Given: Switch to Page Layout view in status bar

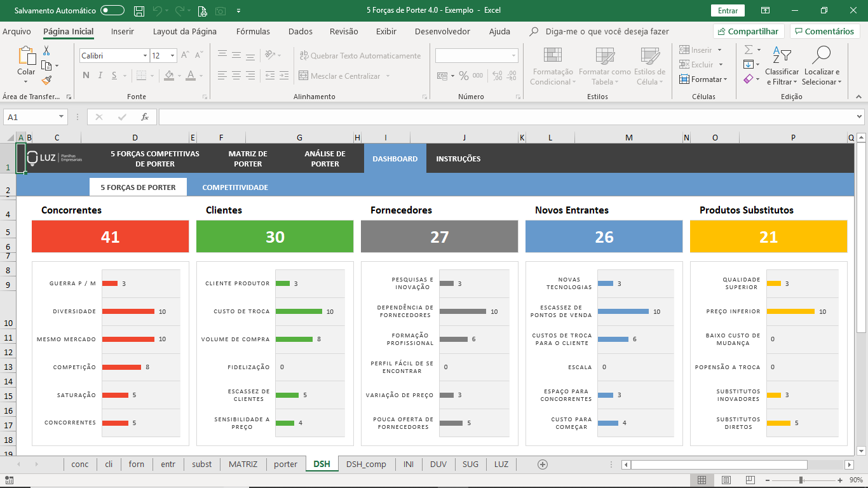Looking at the screenshot, I should tap(726, 480).
